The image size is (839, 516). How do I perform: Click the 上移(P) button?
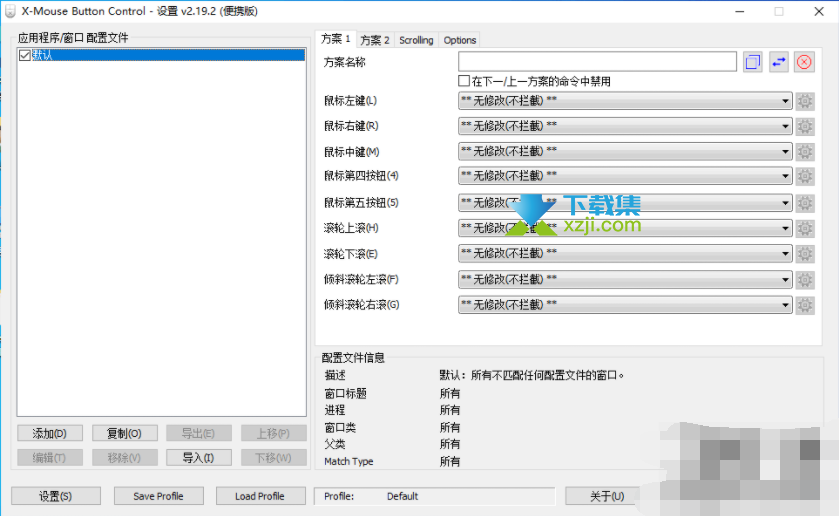tap(273, 433)
